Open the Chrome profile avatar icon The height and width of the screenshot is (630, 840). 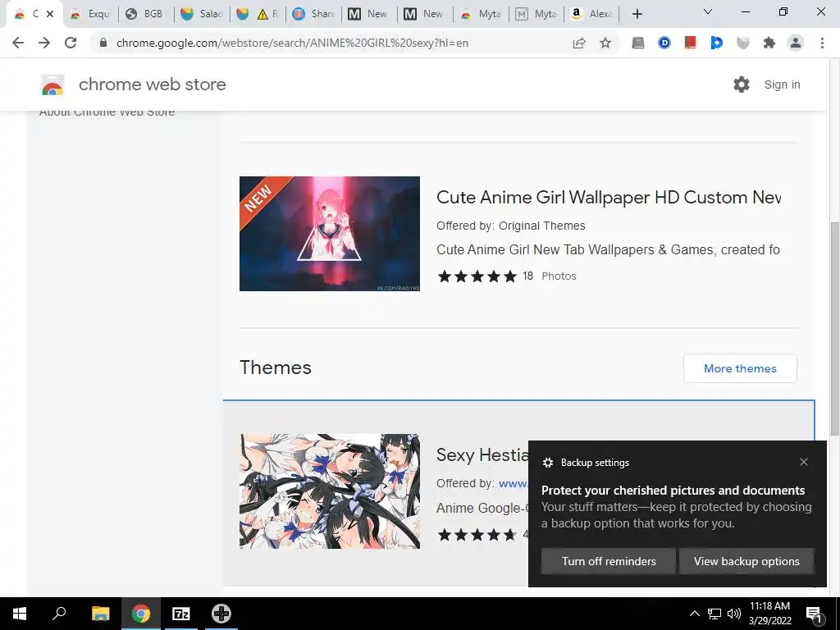coord(796,43)
